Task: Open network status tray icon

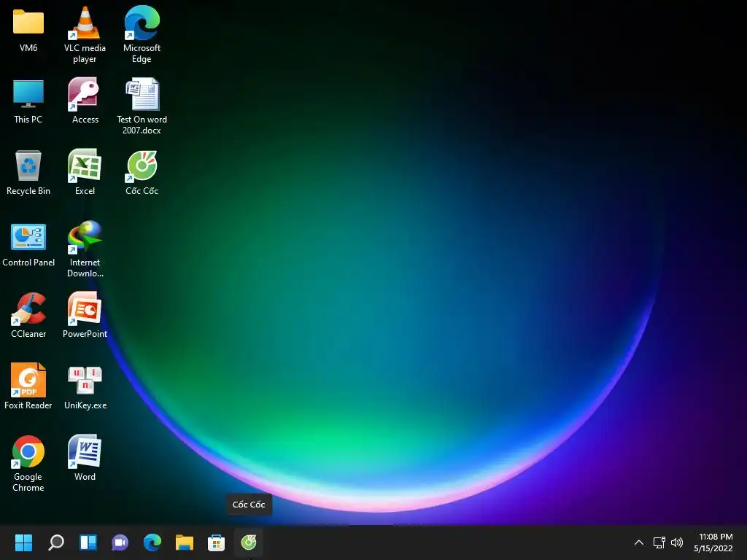Action: 659,542
